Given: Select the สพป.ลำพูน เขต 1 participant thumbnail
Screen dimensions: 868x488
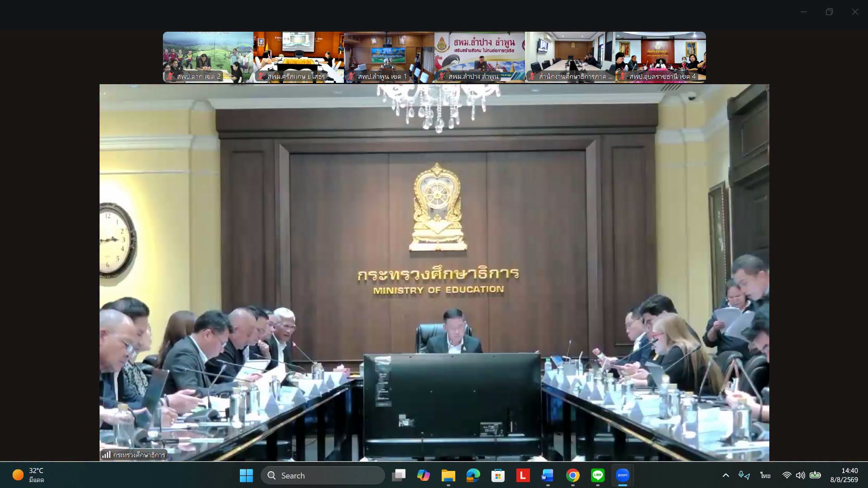Looking at the screenshot, I should [x=389, y=57].
